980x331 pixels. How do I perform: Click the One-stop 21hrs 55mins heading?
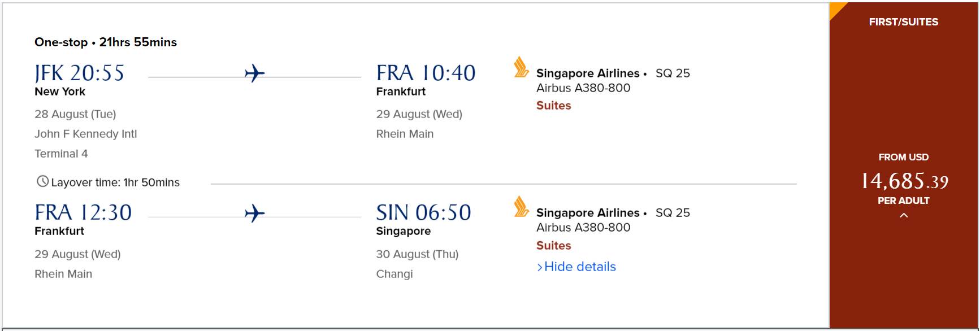pos(106,42)
